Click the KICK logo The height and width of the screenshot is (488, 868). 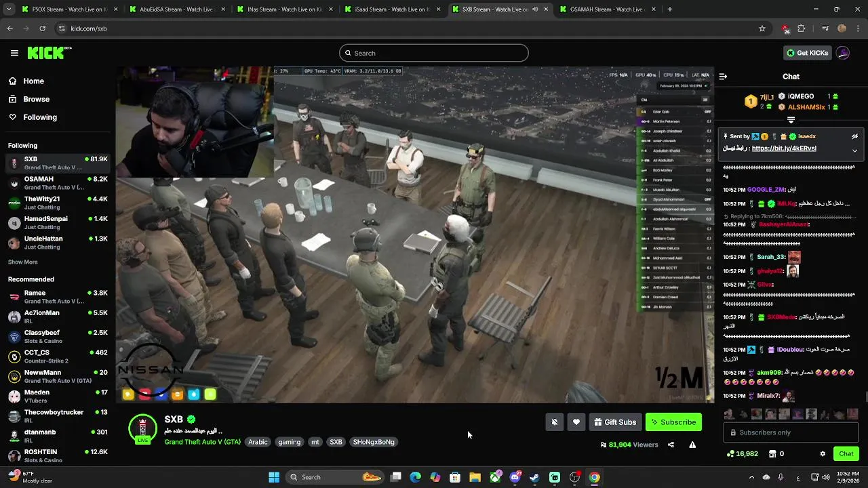[x=49, y=53]
